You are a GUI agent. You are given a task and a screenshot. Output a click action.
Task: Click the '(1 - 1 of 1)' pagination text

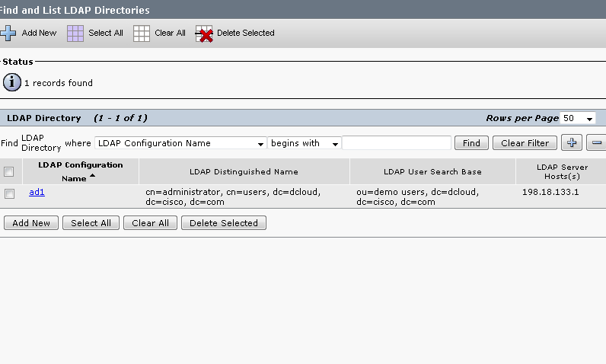[x=120, y=118]
